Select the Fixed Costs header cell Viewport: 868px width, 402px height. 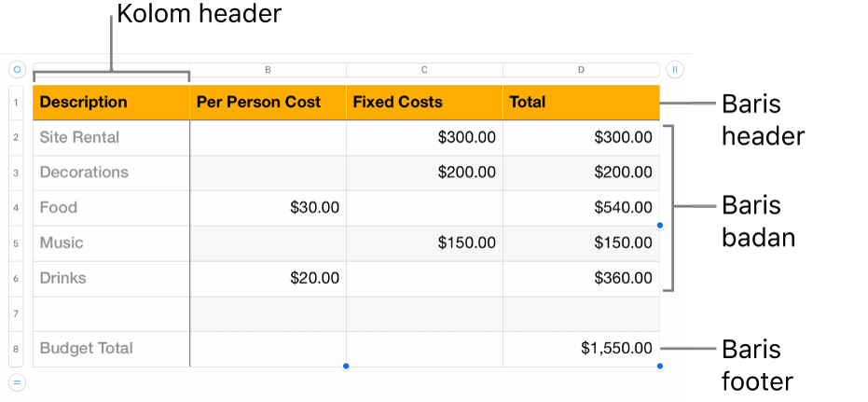coord(424,103)
